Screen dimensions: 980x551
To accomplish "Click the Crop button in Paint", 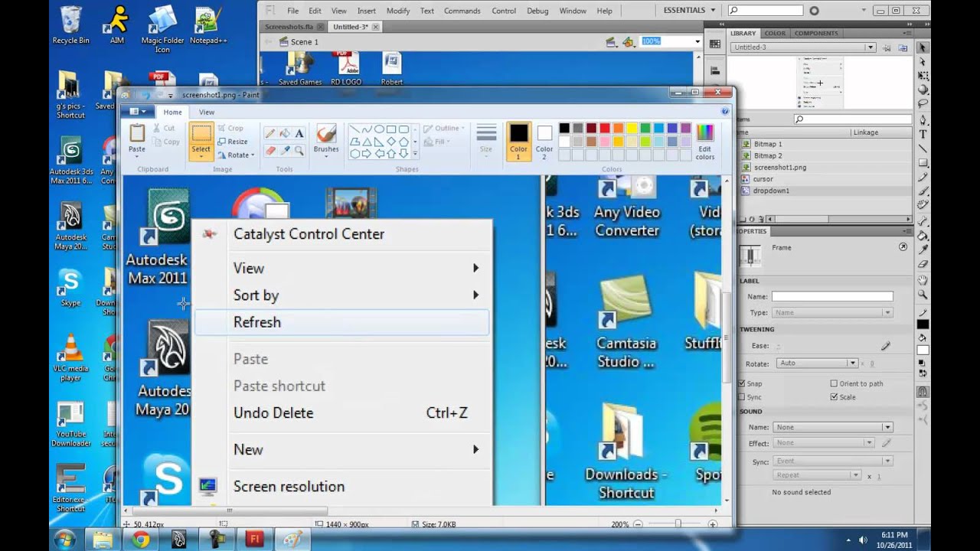I will point(230,129).
